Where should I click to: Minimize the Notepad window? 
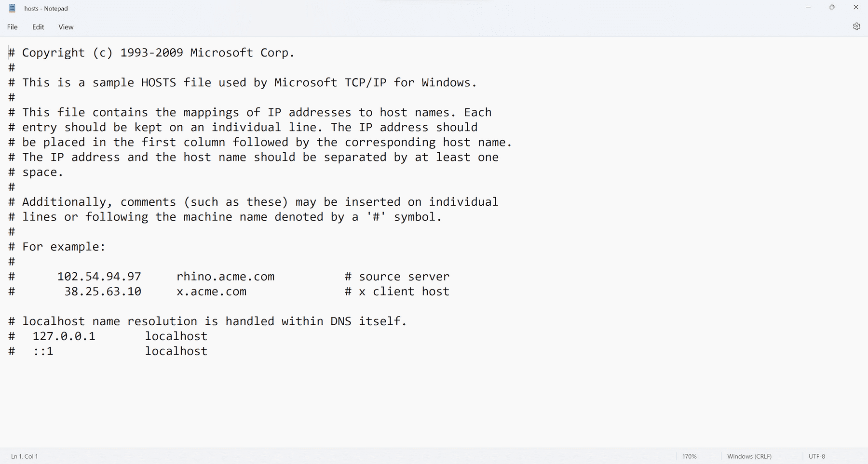[808, 7]
